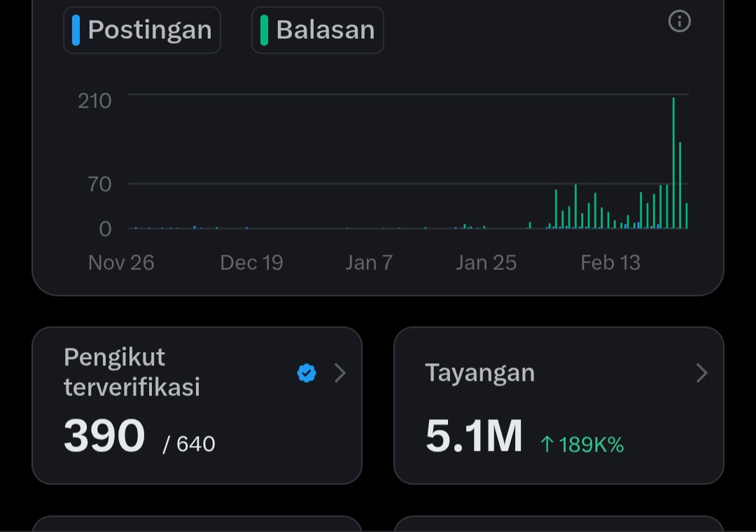Click the Dec 19 axis label

coord(251,263)
